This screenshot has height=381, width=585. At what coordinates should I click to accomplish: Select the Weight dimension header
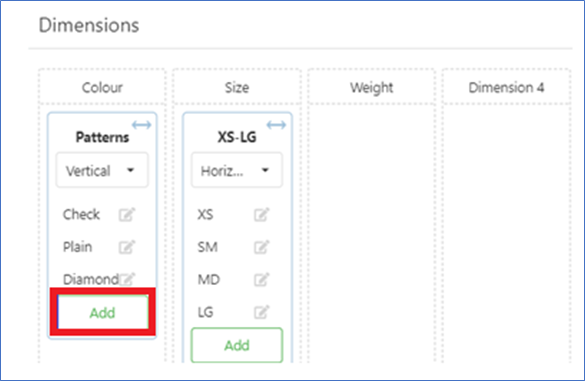(372, 87)
